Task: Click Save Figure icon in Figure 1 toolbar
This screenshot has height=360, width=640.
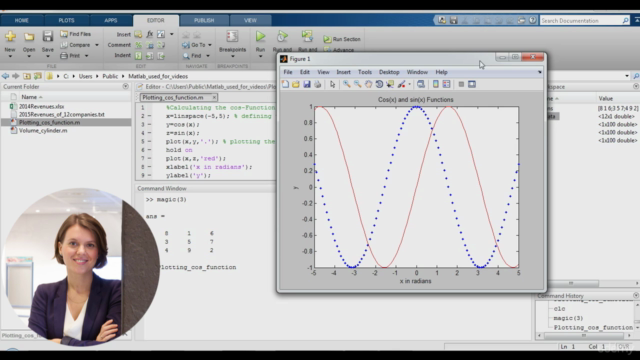Action: pyautogui.click(x=307, y=84)
